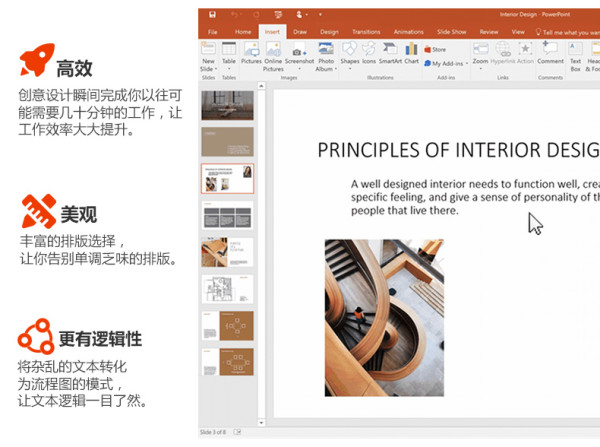Click the thumbnail pane scroll-down arrow

click(x=261, y=423)
